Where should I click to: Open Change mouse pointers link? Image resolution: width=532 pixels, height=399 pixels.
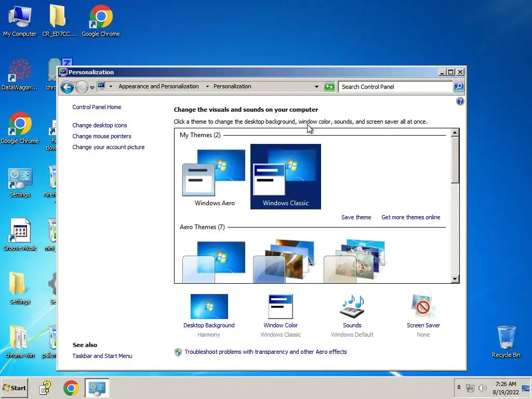(102, 136)
